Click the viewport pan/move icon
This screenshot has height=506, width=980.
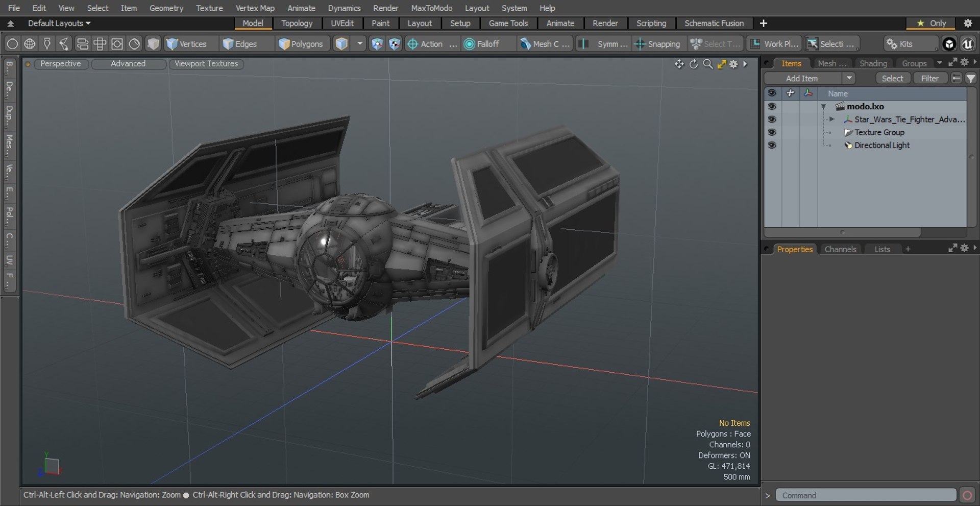679,64
